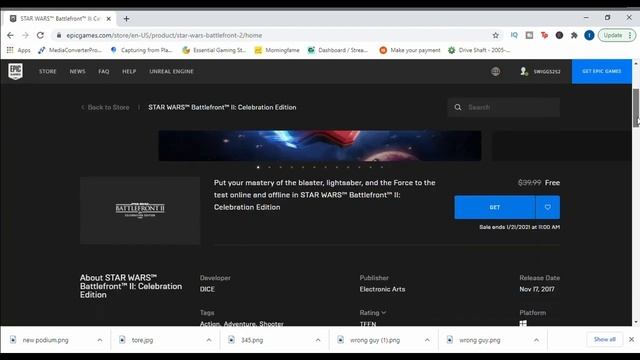Open the Chrome profile avatar
This screenshot has width=640, height=360.
589,36
